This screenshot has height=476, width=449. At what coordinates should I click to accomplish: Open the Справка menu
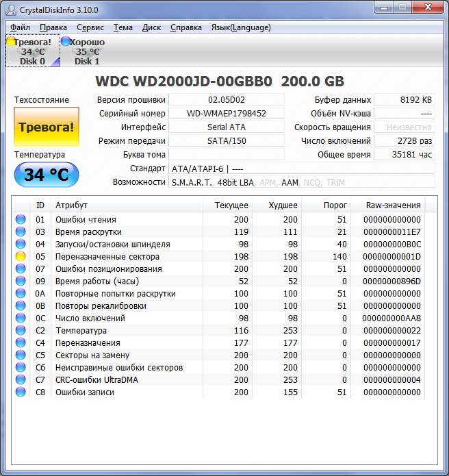click(185, 27)
